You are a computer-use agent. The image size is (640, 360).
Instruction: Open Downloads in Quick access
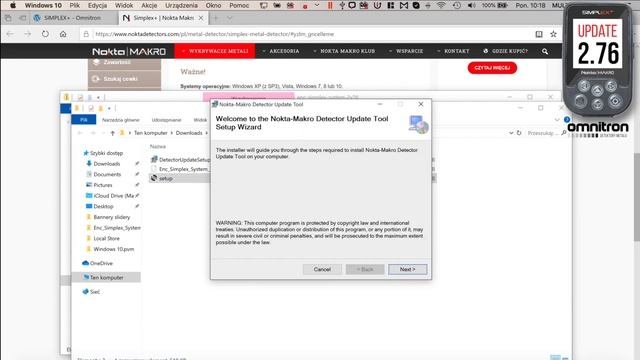107,164
